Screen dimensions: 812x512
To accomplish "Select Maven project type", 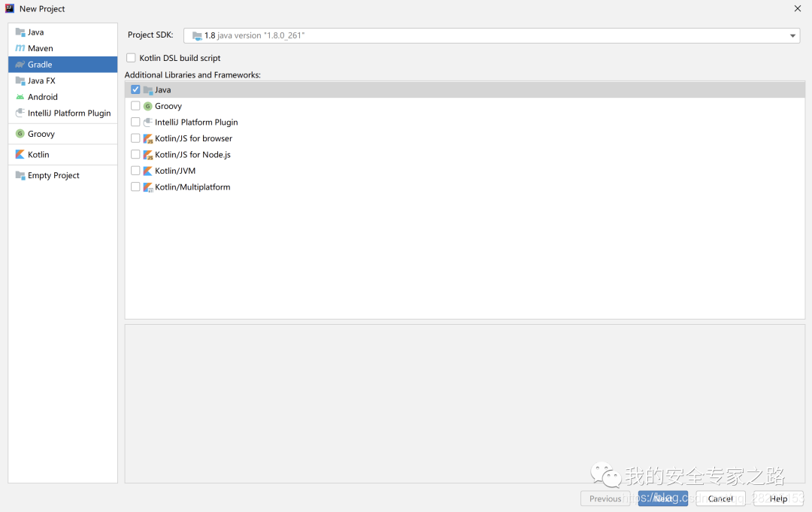I will point(62,48).
